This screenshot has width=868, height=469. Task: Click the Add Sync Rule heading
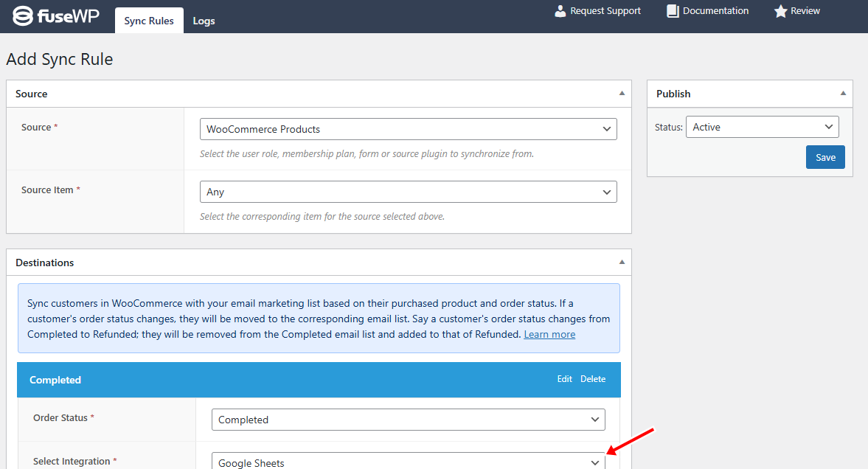tap(60, 59)
